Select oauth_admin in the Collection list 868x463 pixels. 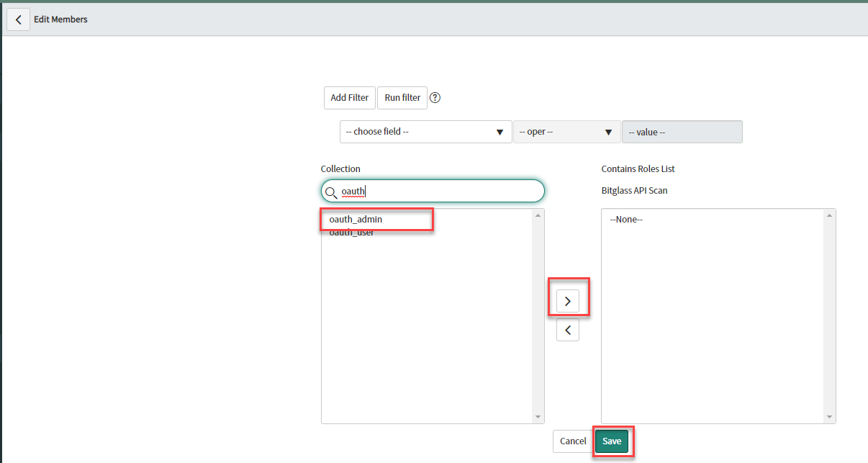click(x=356, y=219)
